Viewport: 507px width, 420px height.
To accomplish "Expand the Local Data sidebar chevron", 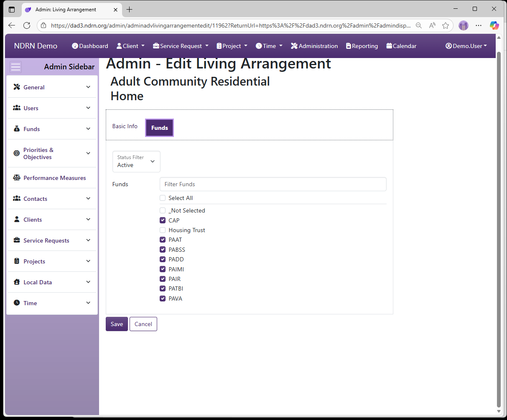I will pyautogui.click(x=88, y=282).
